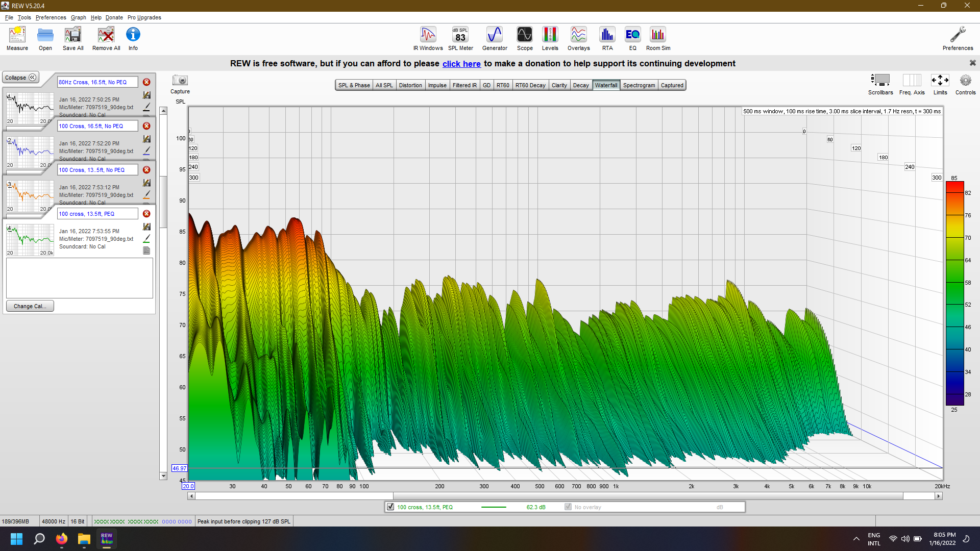The width and height of the screenshot is (980, 551).
Task: Save the 80Hz Cross measurement
Action: click(146, 95)
